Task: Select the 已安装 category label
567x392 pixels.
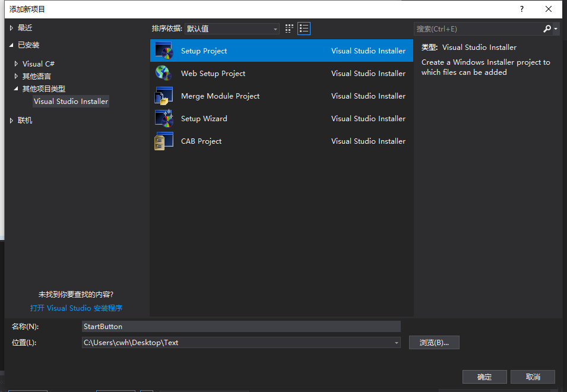Action: 28,45
